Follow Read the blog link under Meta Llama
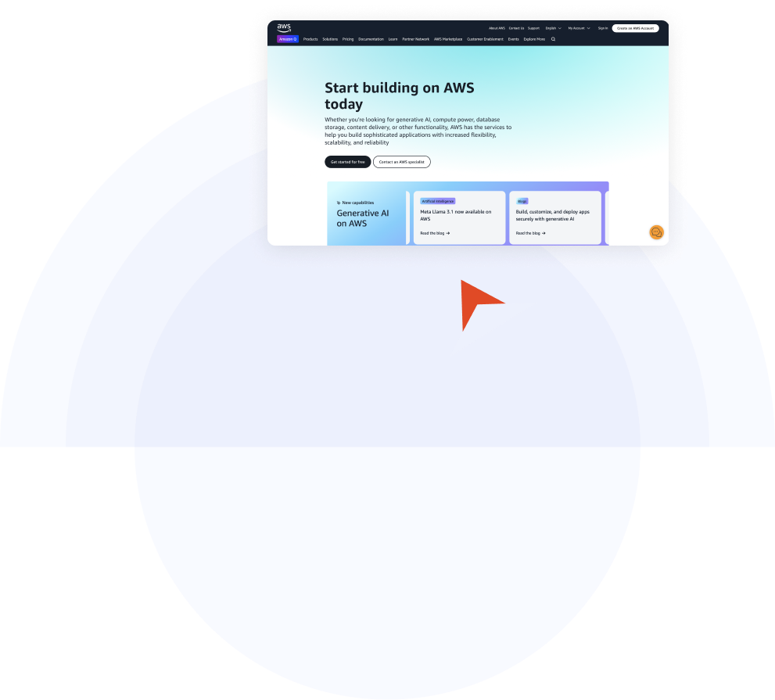 [435, 233]
